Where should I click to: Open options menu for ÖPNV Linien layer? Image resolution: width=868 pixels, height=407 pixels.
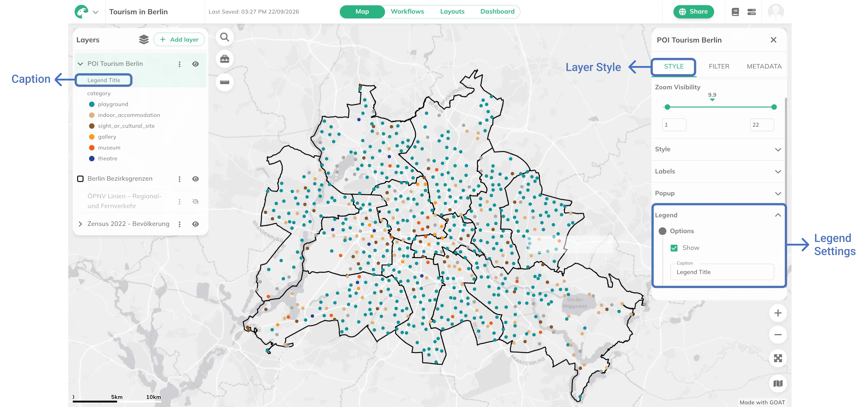pos(180,201)
